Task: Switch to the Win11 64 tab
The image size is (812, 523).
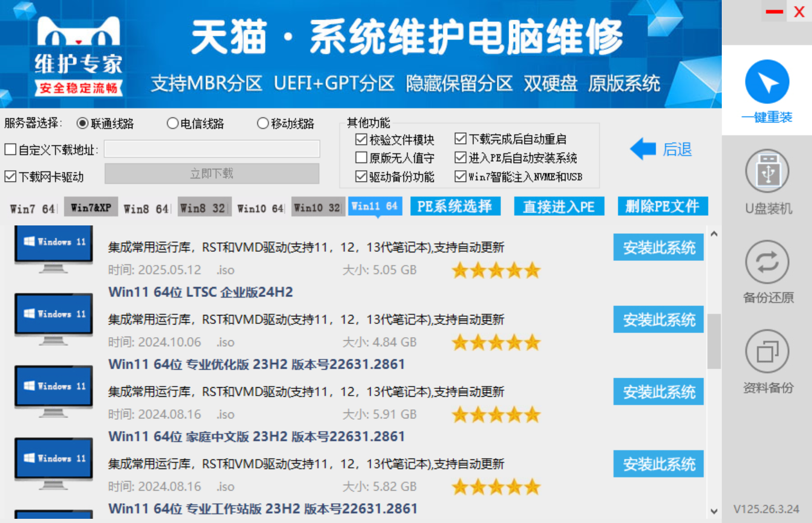Action: tap(375, 206)
